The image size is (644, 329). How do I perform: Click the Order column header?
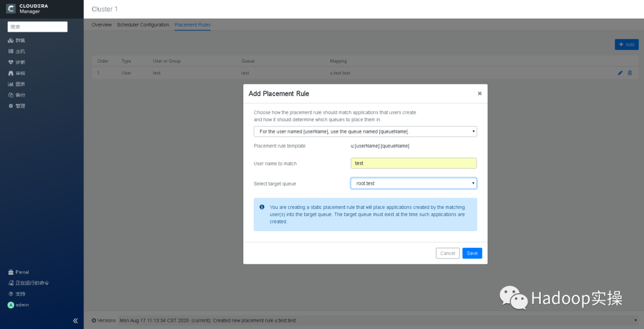tap(103, 61)
